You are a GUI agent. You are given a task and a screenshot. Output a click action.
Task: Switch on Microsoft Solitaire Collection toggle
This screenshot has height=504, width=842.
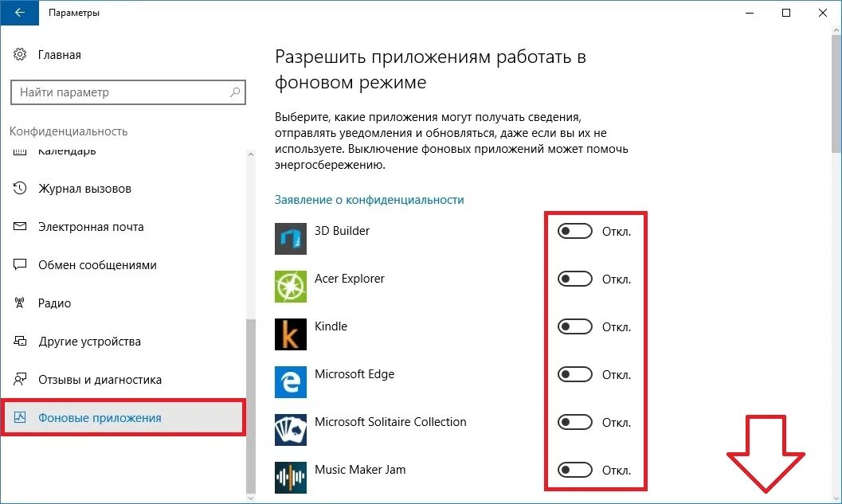click(574, 423)
